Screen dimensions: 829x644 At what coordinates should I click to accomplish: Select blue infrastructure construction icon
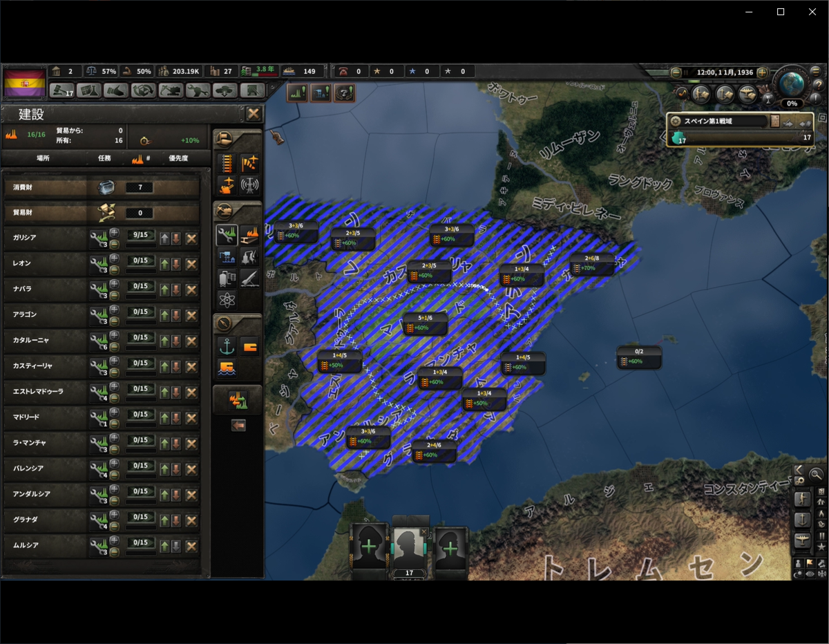pyautogui.click(x=227, y=257)
